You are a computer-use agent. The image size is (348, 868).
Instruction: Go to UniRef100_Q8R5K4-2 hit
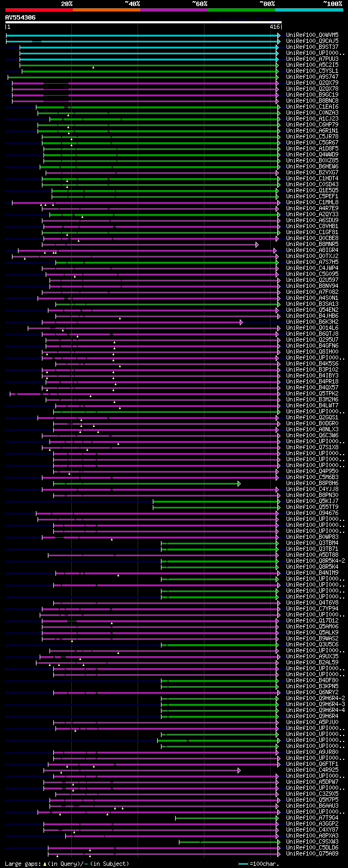click(x=315, y=561)
